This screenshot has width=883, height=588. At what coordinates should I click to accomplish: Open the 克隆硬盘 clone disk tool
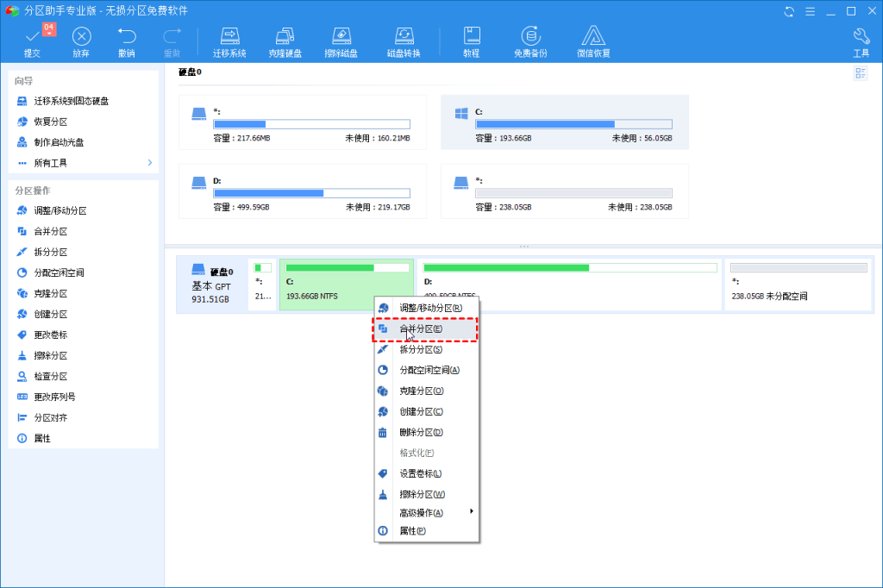(x=285, y=42)
